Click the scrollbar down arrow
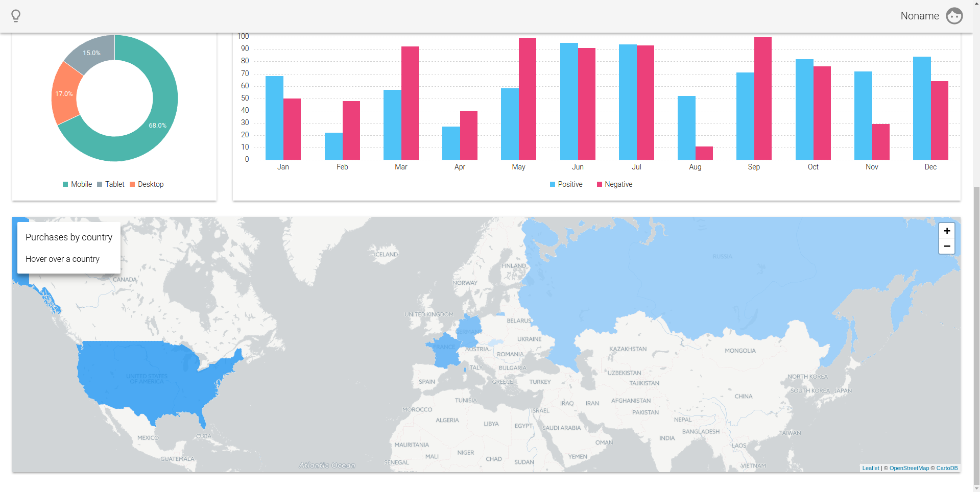 pyautogui.click(x=975, y=488)
